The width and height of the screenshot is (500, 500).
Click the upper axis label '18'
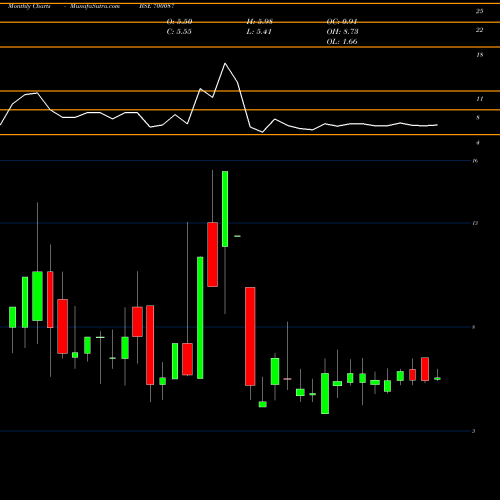coord(479,55)
